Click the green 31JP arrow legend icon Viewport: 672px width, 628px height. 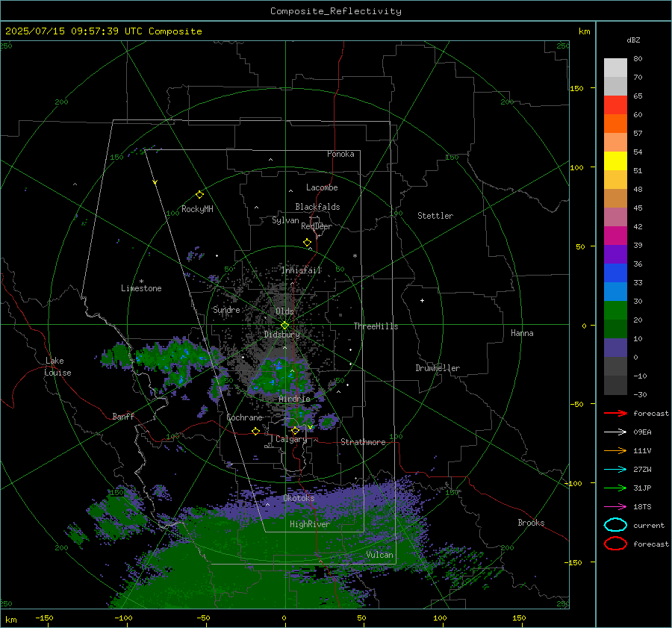tap(615, 488)
